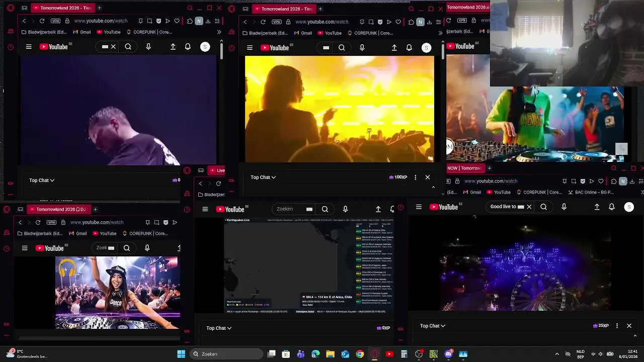
Task: Clear the YouTube search box in top-left window
Action: [x=113, y=47]
